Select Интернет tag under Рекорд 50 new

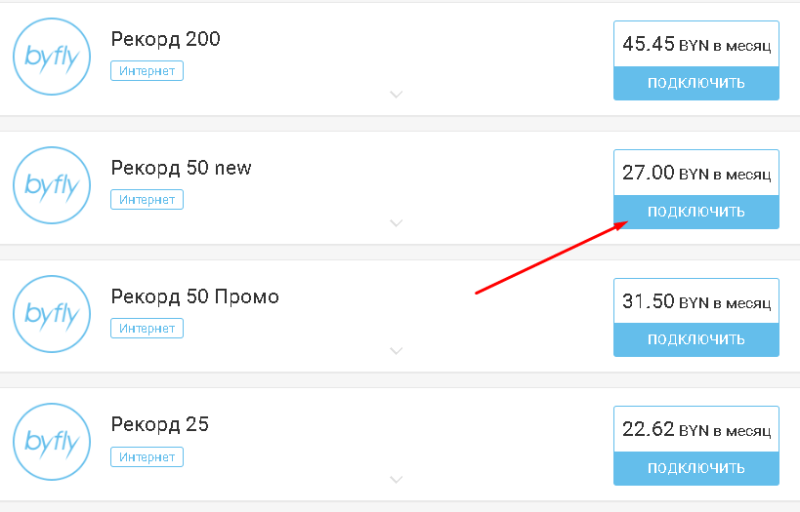pos(147,199)
